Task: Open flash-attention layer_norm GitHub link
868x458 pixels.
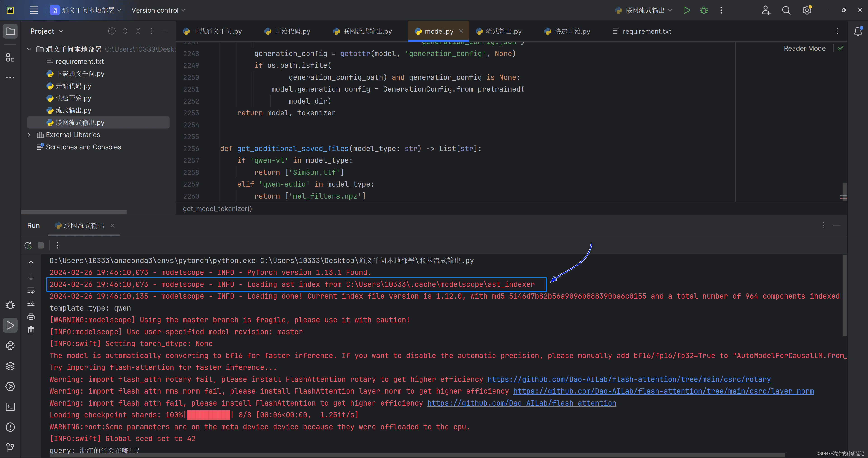Action: (x=663, y=391)
